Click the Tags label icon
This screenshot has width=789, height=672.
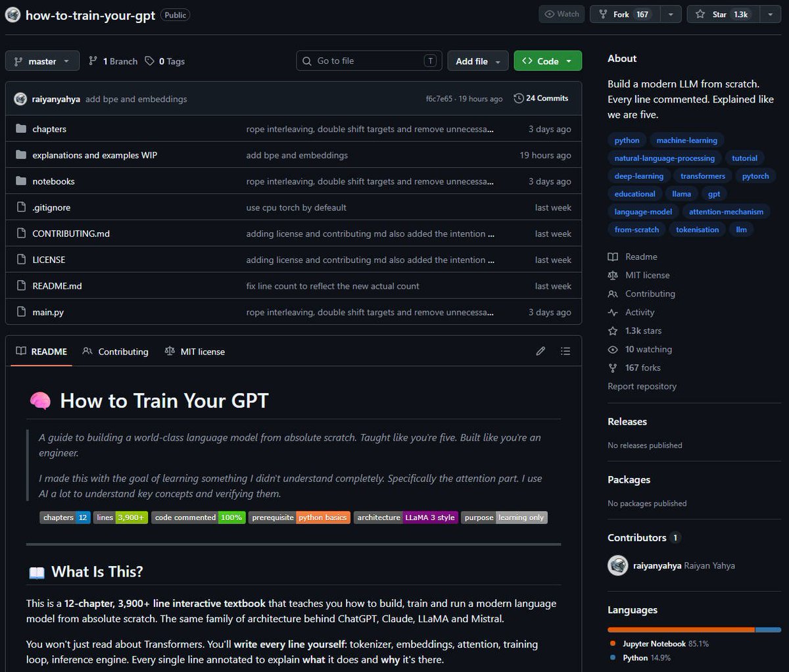[150, 61]
